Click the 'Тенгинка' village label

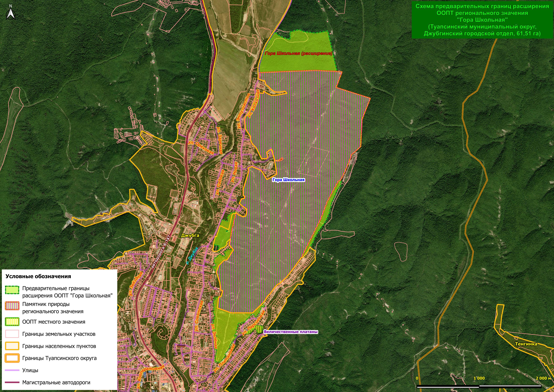(526, 344)
